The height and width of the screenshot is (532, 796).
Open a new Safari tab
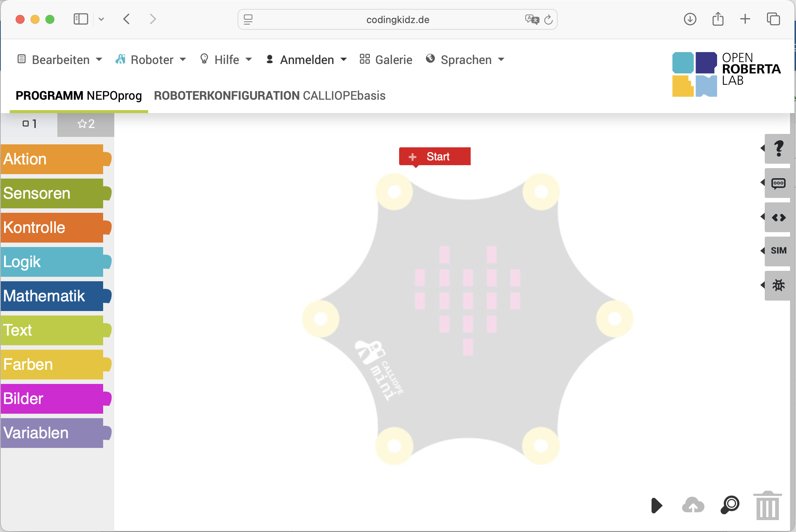(x=745, y=19)
